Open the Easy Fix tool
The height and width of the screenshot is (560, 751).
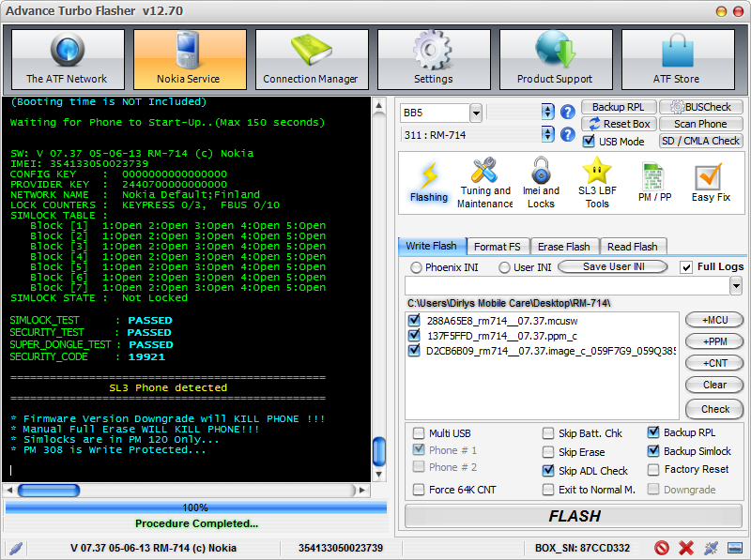click(x=711, y=182)
